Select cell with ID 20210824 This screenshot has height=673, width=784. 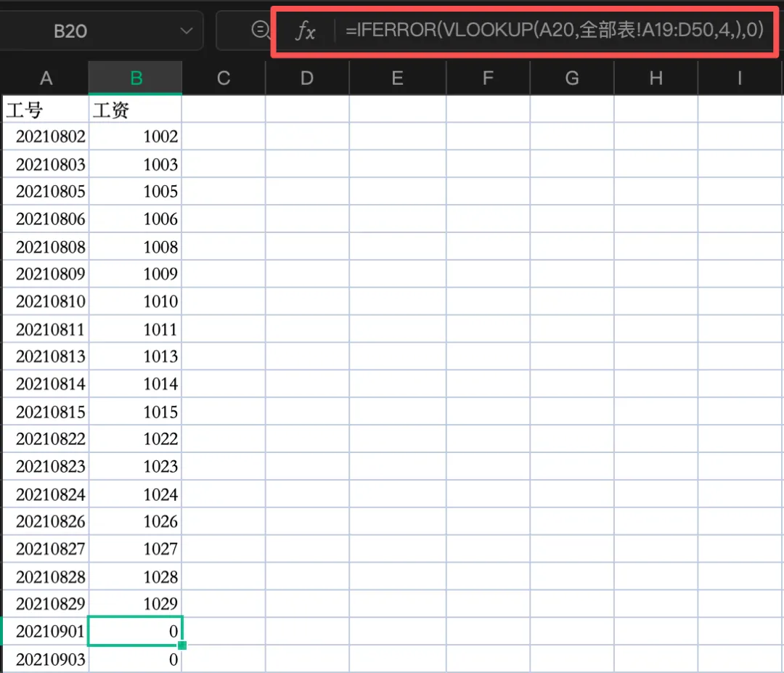point(46,494)
